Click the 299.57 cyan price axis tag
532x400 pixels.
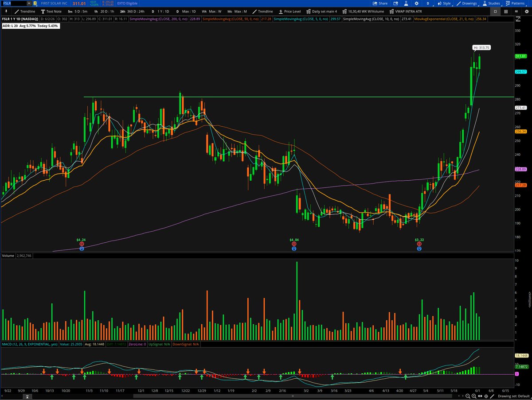(x=520, y=72)
